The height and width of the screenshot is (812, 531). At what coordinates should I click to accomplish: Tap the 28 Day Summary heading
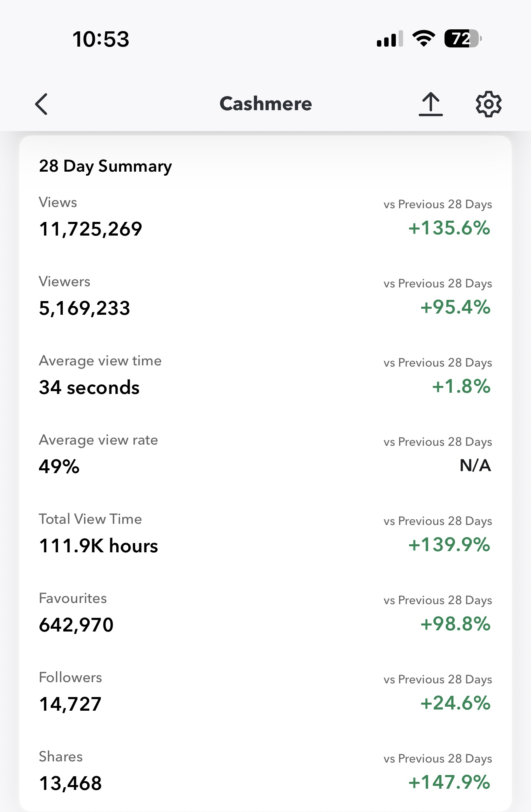(105, 166)
